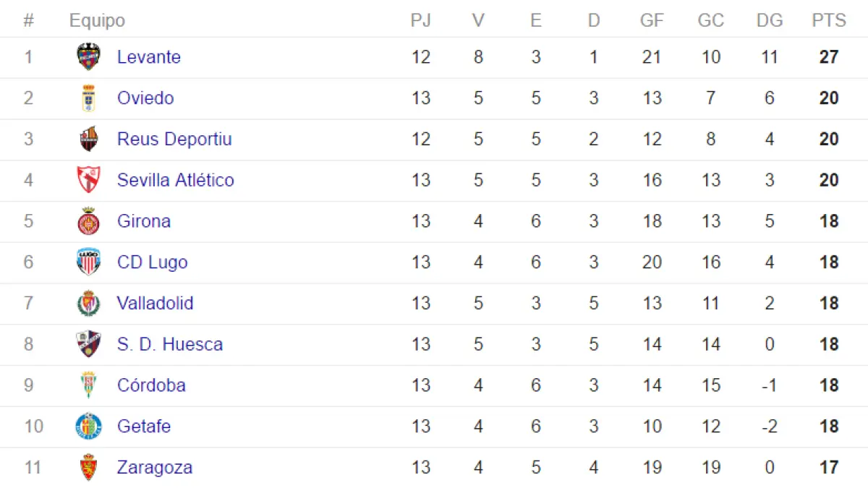Click the Levante team crest icon

coord(89,57)
